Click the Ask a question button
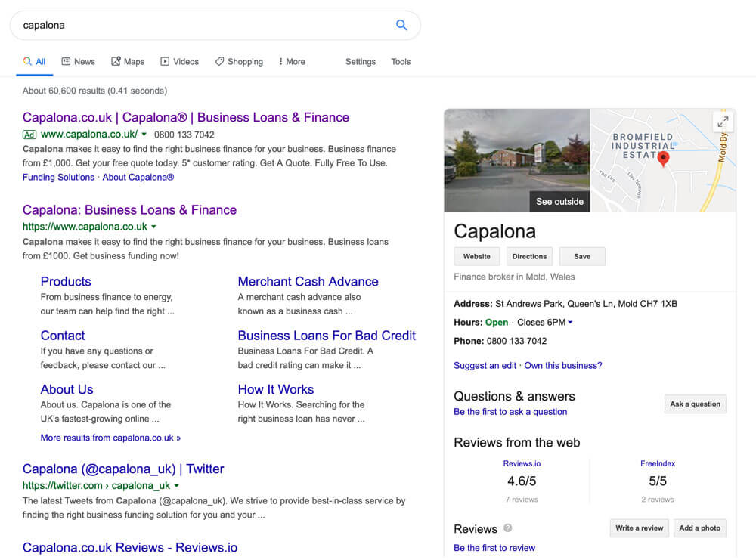This screenshot has height=560, width=756. [696, 404]
